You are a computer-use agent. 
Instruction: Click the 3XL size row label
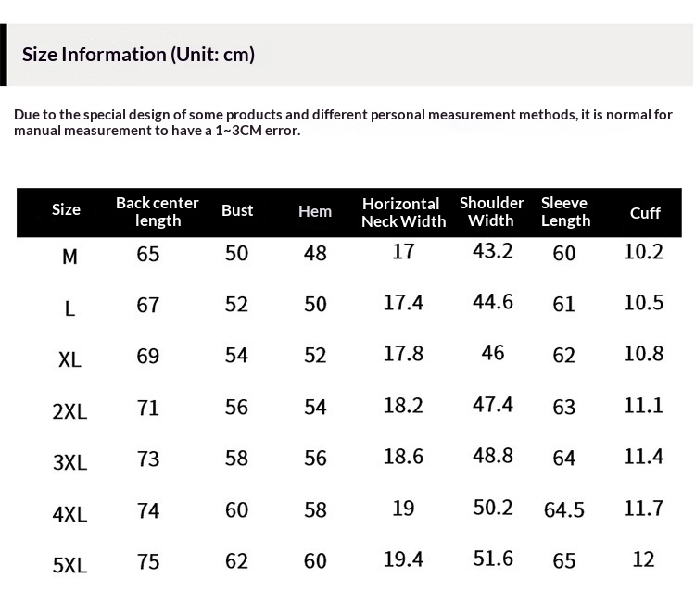[69, 462]
